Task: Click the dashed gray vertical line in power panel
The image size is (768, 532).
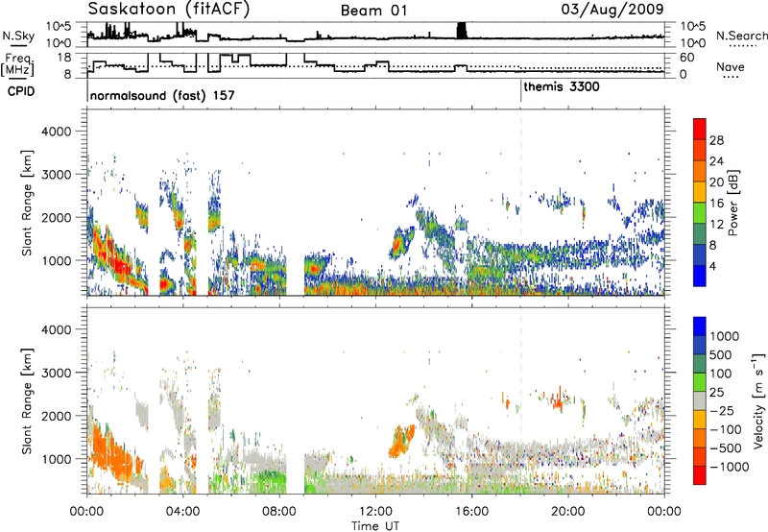Action: pyautogui.click(x=520, y=203)
